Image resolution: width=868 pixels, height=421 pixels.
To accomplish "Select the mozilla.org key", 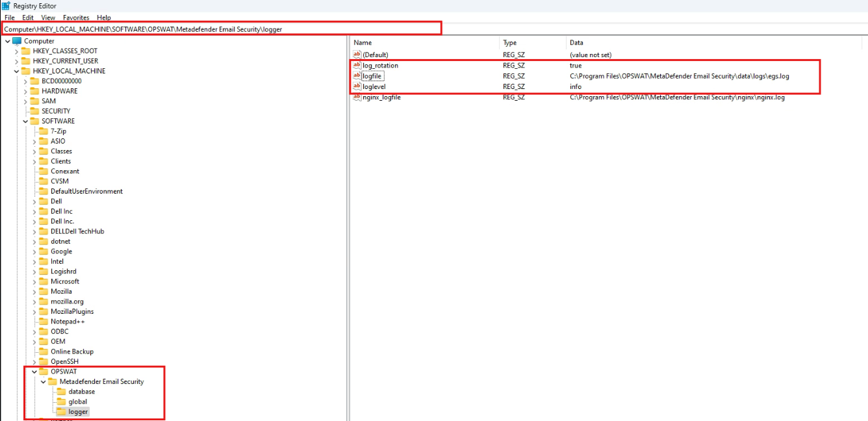I will point(67,301).
